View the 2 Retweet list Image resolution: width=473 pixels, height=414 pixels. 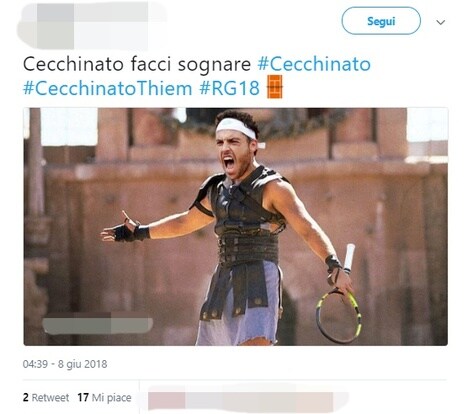point(46,398)
